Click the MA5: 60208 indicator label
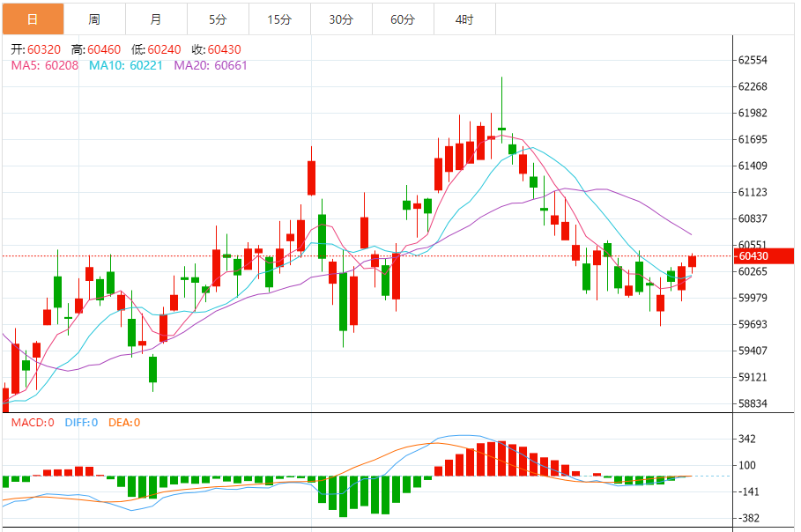 pos(45,65)
